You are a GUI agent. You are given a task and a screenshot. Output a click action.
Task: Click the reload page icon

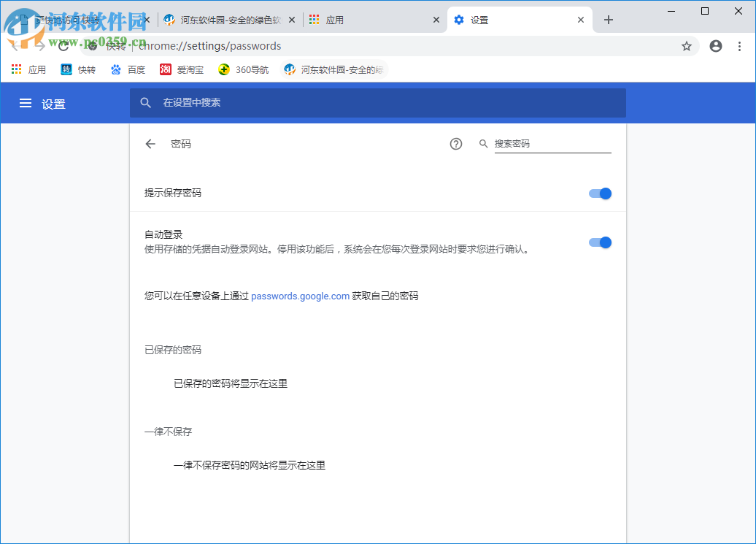[63, 45]
